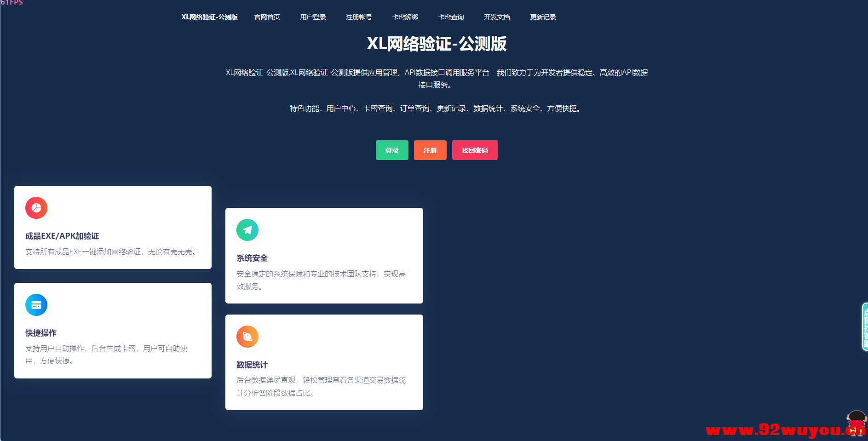Screen dimensions: 868x441
Task: Click the green 登录 button
Action: (x=392, y=150)
